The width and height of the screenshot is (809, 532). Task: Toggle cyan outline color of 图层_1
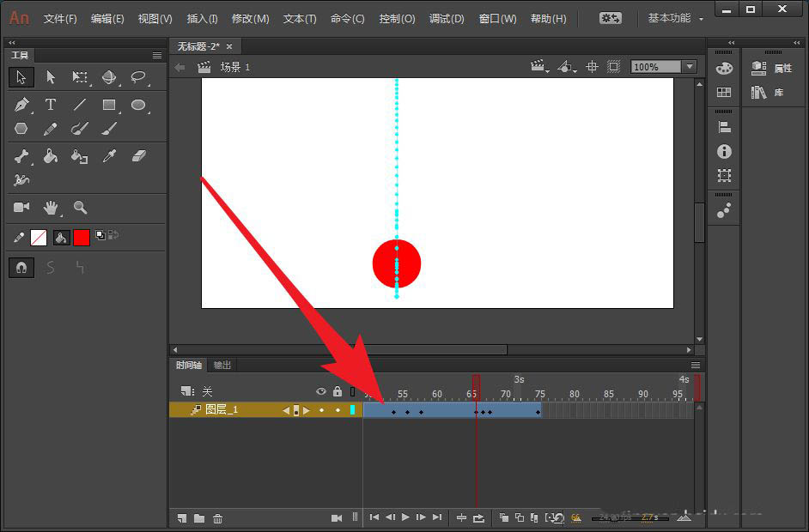[x=352, y=410]
